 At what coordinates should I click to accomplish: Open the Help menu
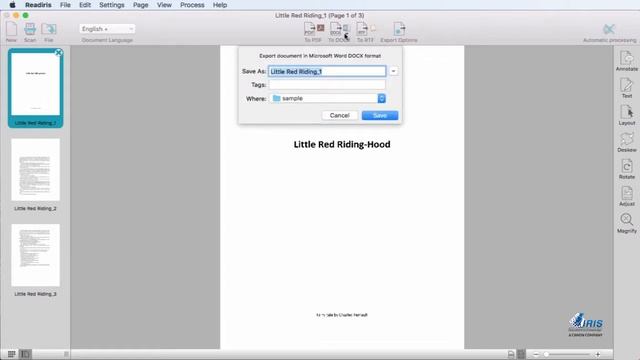(220, 5)
